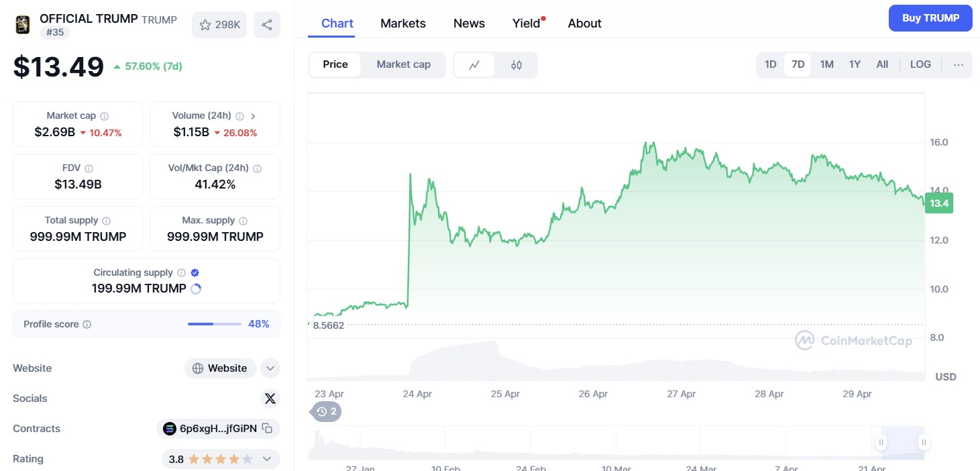The width and height of the screenshot is (980, 471).
Task: Click the chart events marker badge
Action: pyautogui.click(x=327, y=411)
